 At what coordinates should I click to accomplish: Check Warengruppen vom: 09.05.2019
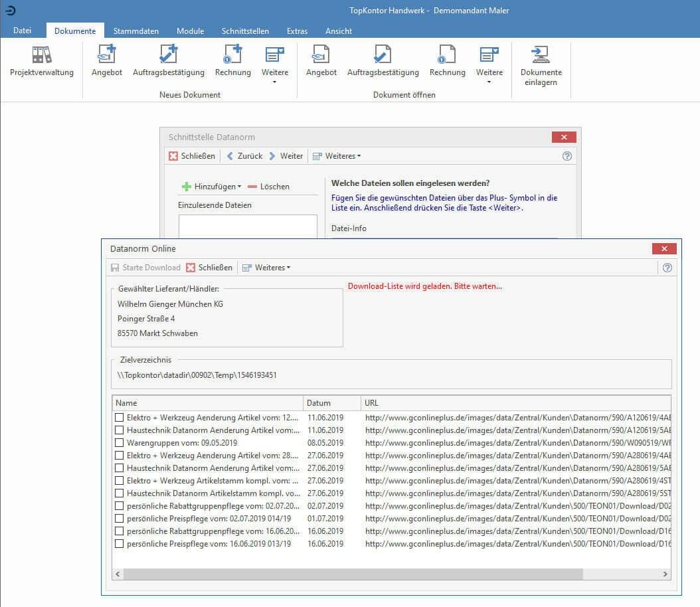coord(119,443)
